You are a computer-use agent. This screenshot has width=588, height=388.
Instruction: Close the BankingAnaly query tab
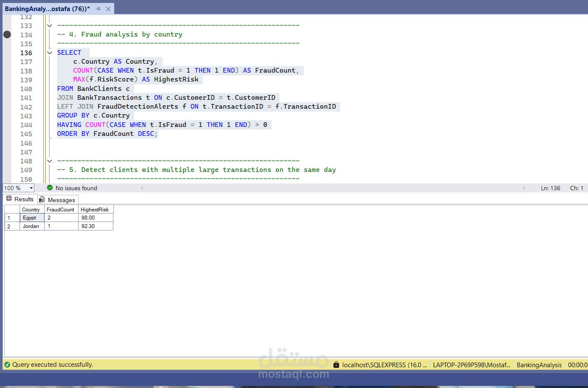click(x=108, y=8)
